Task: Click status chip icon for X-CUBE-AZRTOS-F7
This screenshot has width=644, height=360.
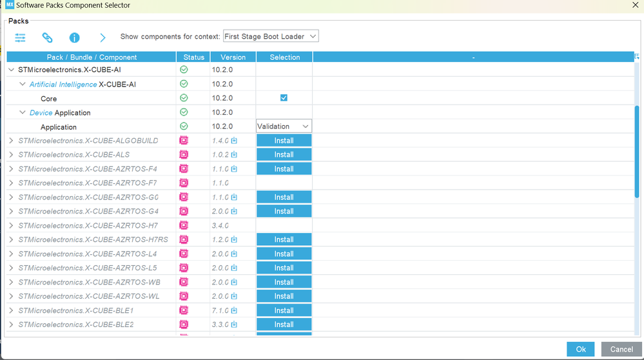Action: pyautogui.click(x=184, y=183)
